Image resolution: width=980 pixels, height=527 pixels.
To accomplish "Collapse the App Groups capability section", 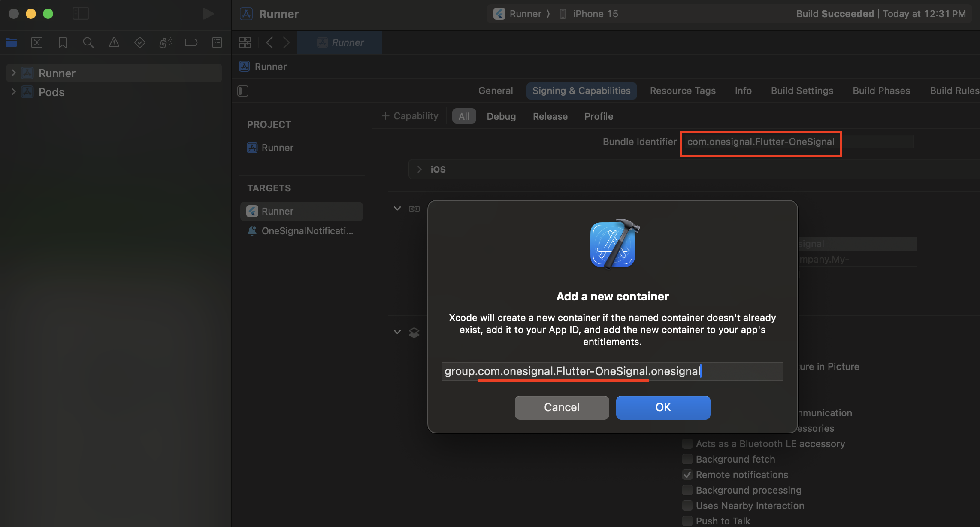I will point(397,209).
